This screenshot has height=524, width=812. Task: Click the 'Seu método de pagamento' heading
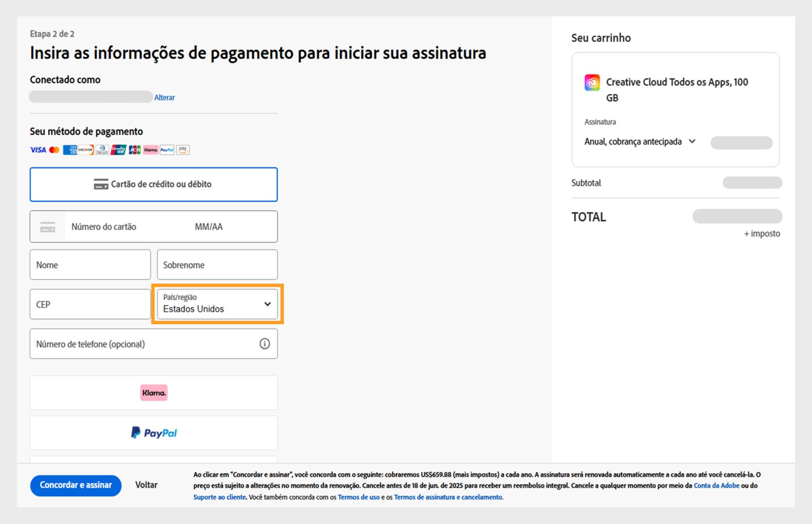(x=86, y=131)
